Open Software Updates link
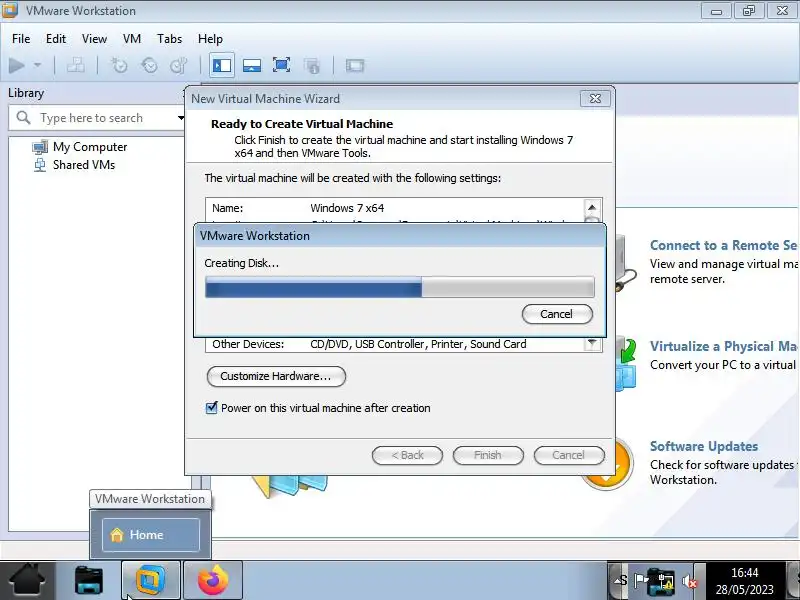 704,446
